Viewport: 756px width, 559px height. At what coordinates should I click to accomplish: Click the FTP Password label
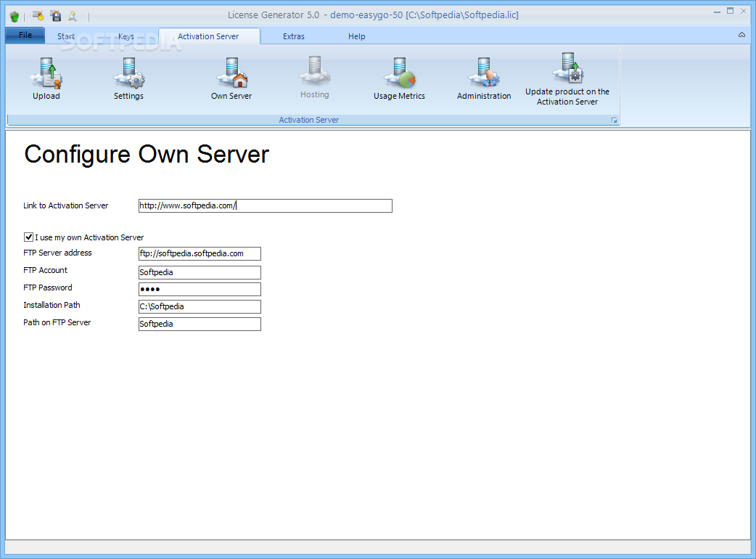[x=48, y=287]
